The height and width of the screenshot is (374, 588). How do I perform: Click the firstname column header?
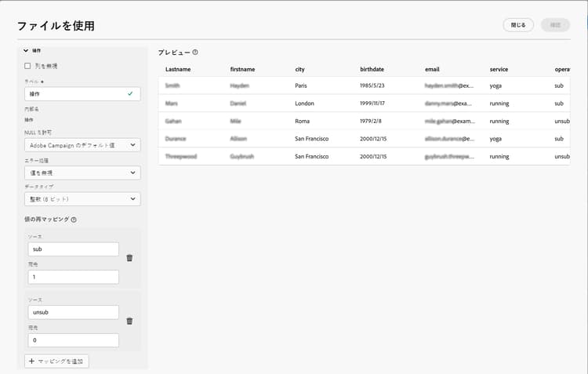(242, 70)
